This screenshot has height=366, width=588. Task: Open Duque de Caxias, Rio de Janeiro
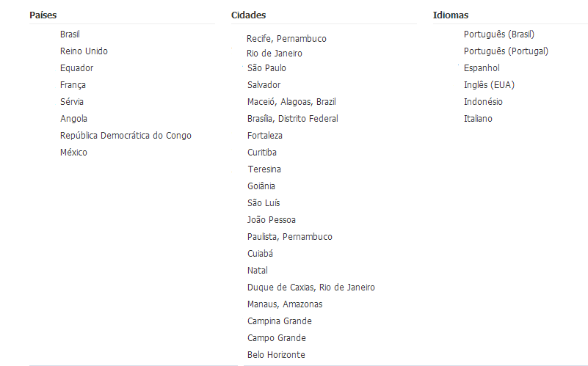(311, 288)
